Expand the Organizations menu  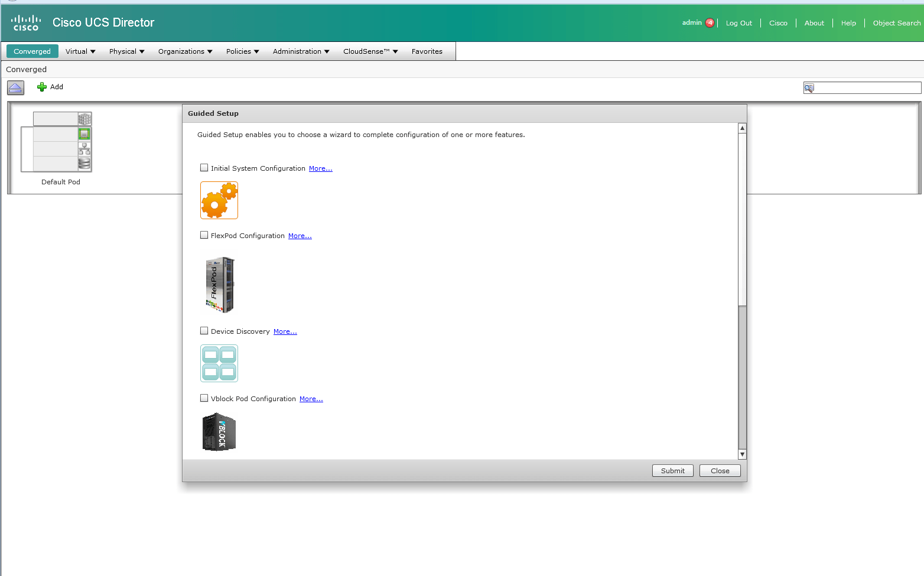(x=185, y=51)
